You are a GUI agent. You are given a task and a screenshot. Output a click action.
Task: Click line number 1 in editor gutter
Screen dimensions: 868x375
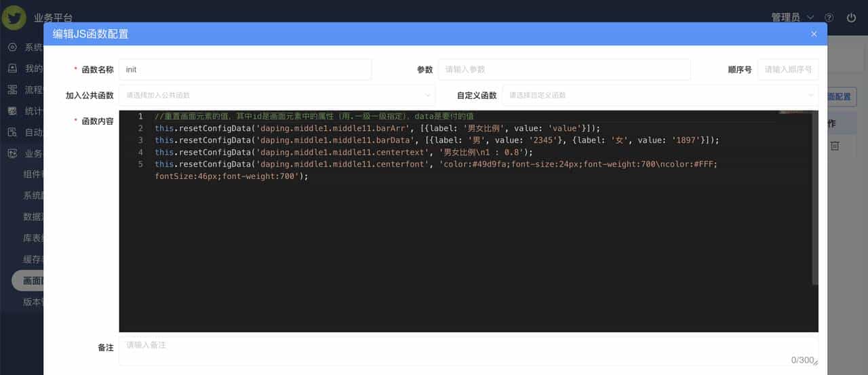coord(140,117)
